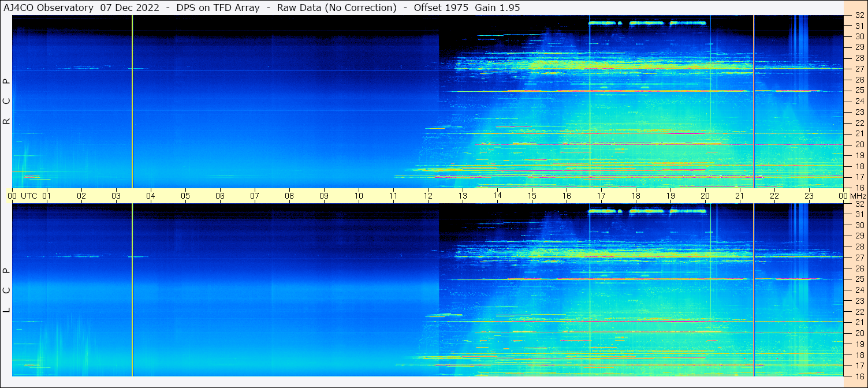
Task: Click hour '07' on the time axis
Action: pyautogui.click(x=255, y=196)
